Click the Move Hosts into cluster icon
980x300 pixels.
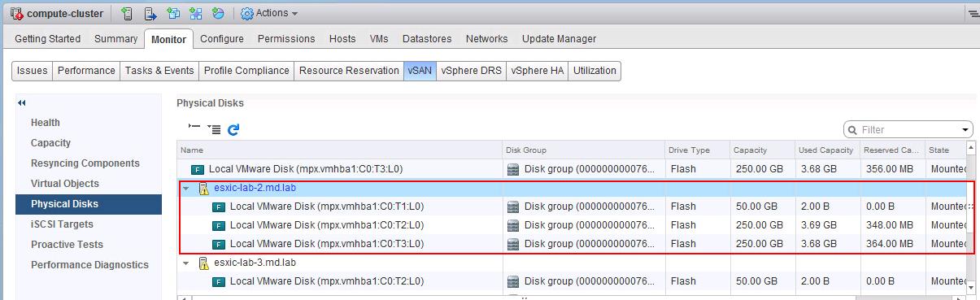[150, 13]
